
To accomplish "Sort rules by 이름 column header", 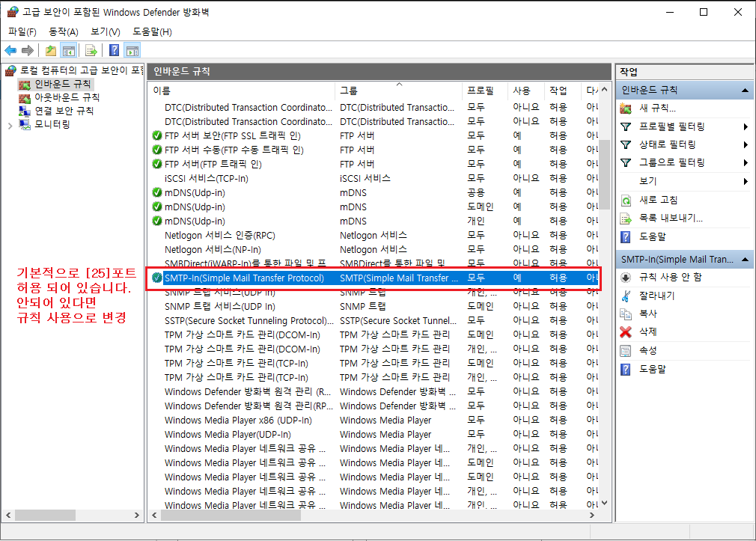I will coord(242,91).
